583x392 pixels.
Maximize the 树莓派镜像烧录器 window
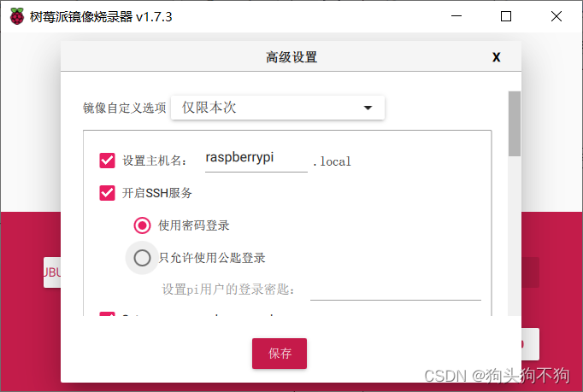coord(506,16)
